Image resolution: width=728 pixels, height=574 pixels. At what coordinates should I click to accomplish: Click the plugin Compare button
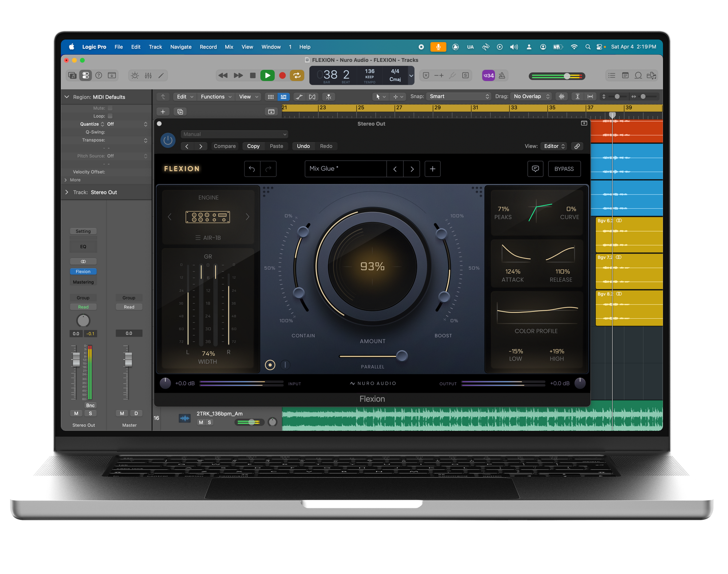coord(225,146)
